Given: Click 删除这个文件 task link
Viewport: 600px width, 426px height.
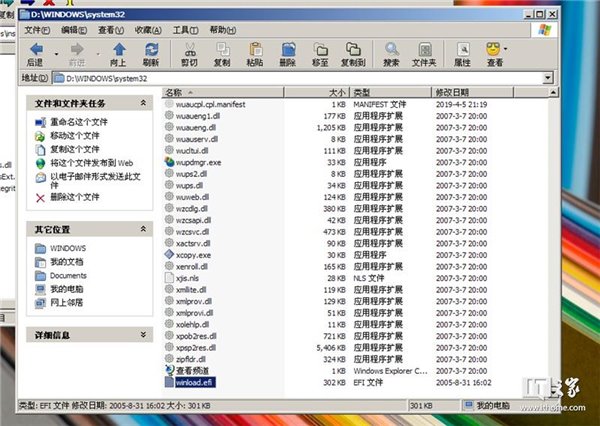Looking at the screenshot, I should click(x=75, y=197).
